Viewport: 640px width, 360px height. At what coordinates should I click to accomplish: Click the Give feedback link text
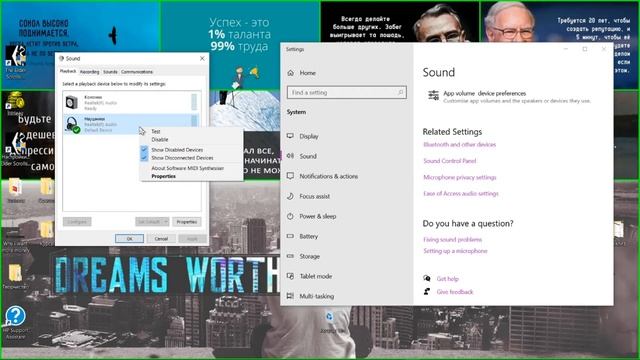point(455,292)
